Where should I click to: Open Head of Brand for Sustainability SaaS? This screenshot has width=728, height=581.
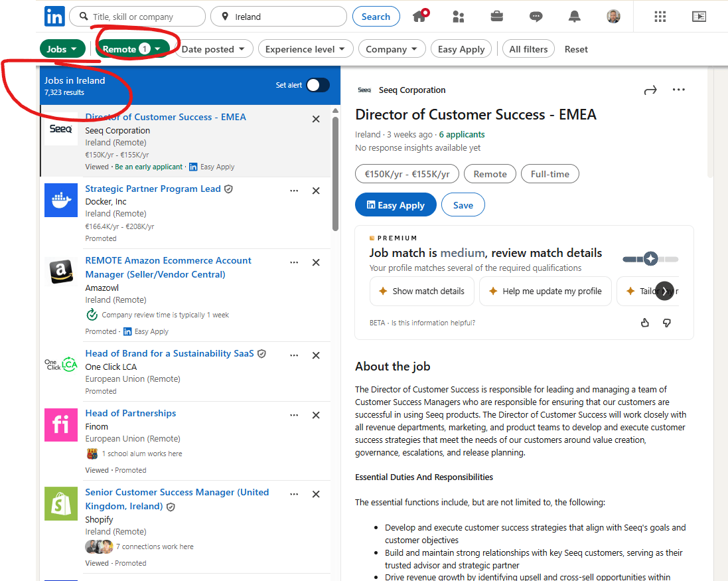[169, 353]
